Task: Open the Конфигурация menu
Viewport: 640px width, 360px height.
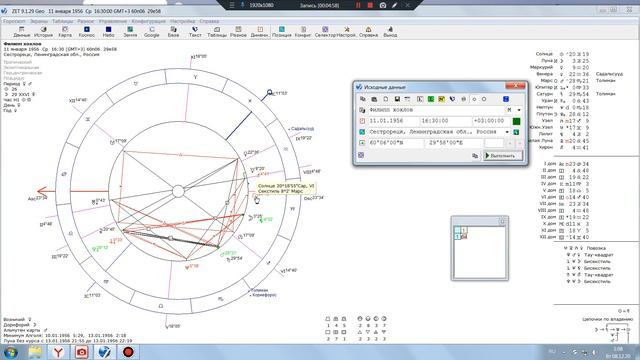Action: pyautogui.click(x=149, y=21)
